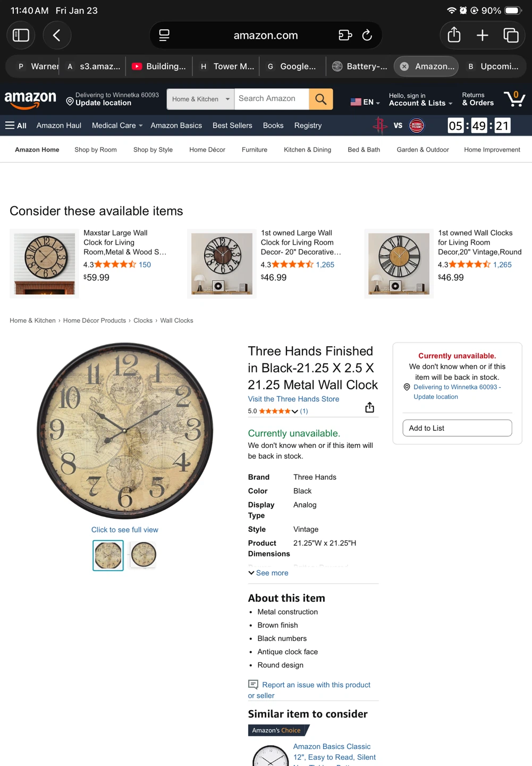Expand See more product details
Screen dimensions: 532x766
point(268,573)
